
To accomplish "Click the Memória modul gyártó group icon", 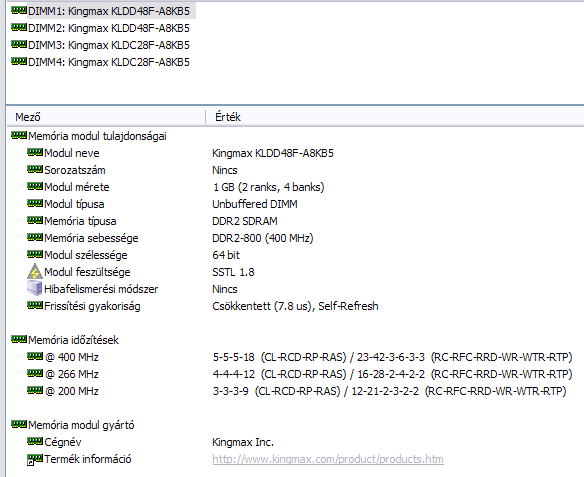I will (19, 424).
